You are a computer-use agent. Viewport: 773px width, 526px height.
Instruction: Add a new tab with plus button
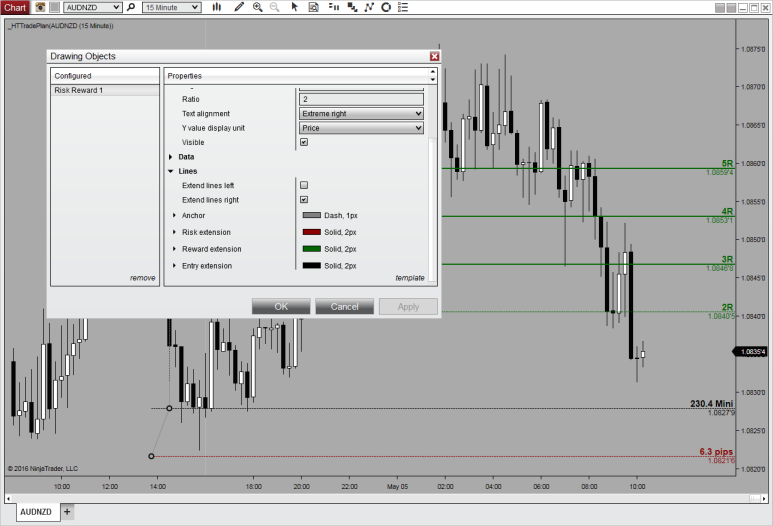(x=67, y=512)
